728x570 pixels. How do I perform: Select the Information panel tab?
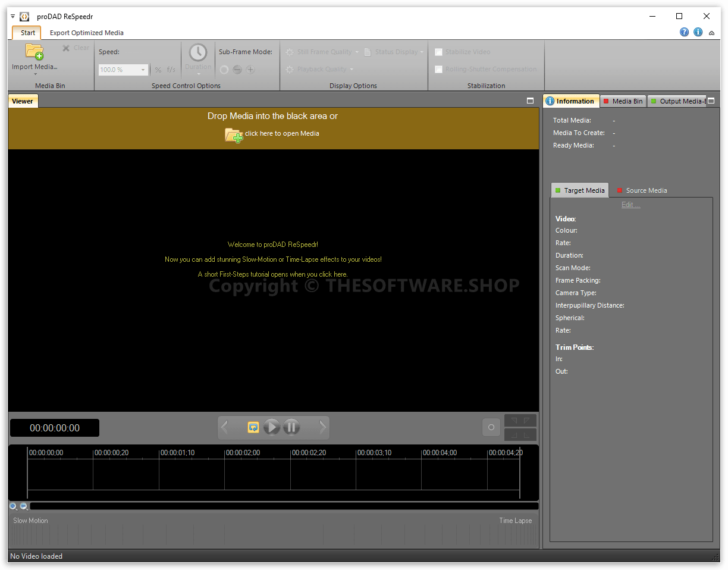[x=571, y=101]
